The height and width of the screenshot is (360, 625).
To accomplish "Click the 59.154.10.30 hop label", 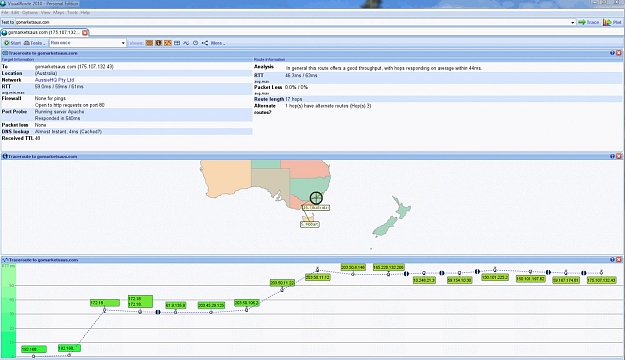I will 460,280.
